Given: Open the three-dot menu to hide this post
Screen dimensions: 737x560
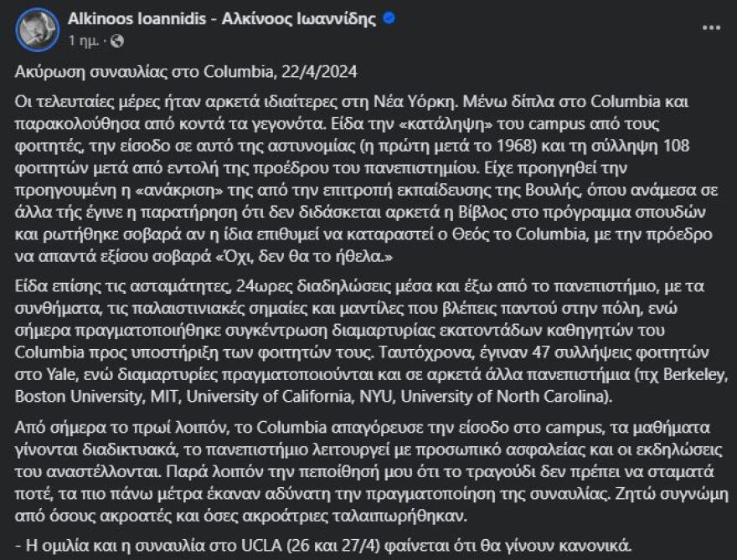Looking at the screenshot, I should [x=713, y=25].
